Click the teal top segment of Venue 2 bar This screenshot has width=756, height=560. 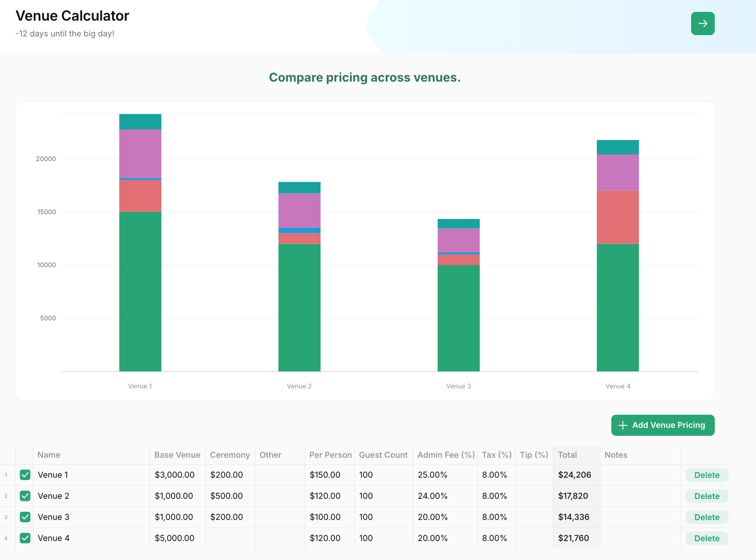coord(300,187)
